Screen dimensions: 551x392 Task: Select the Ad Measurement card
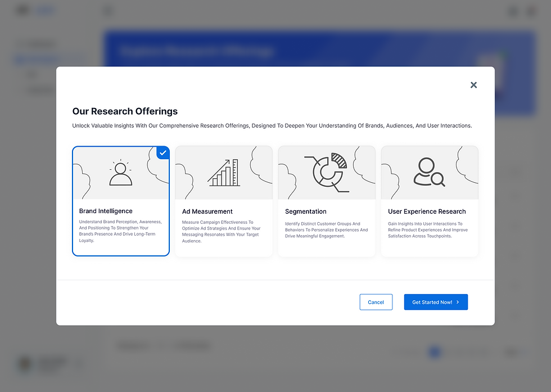tap(224, 201)
